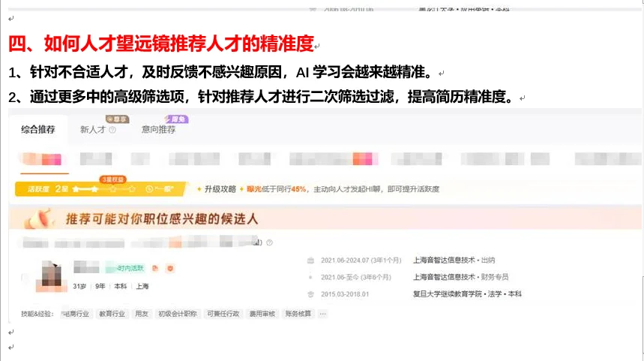This screenshot has height=361, width=644.
Task: Click the 曝光低于同行45% tip text
Action: click(277, 189)
